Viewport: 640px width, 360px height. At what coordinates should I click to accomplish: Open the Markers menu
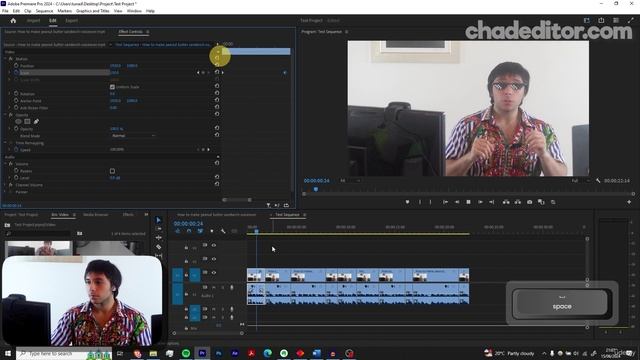click(64, 11)
